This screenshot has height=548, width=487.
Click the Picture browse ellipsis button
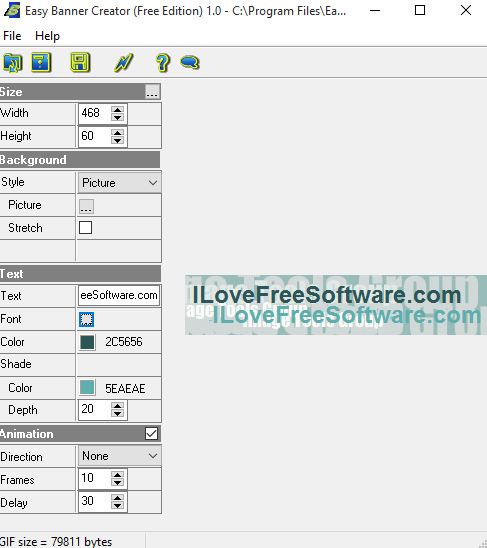pyautogui.click(x=86, y=206)
